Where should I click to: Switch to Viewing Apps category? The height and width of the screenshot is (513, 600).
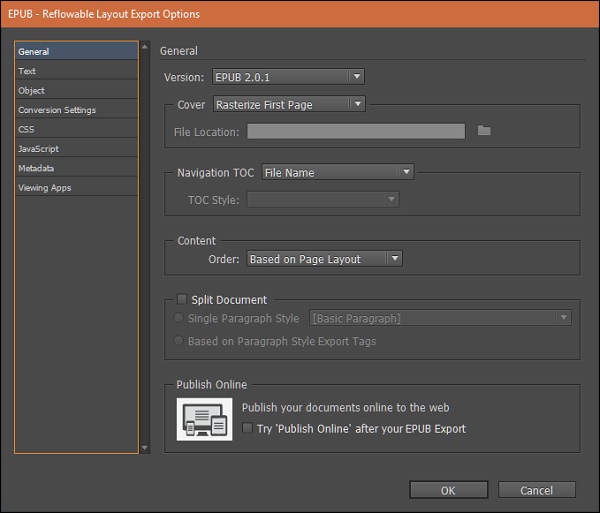pos(77,187)
